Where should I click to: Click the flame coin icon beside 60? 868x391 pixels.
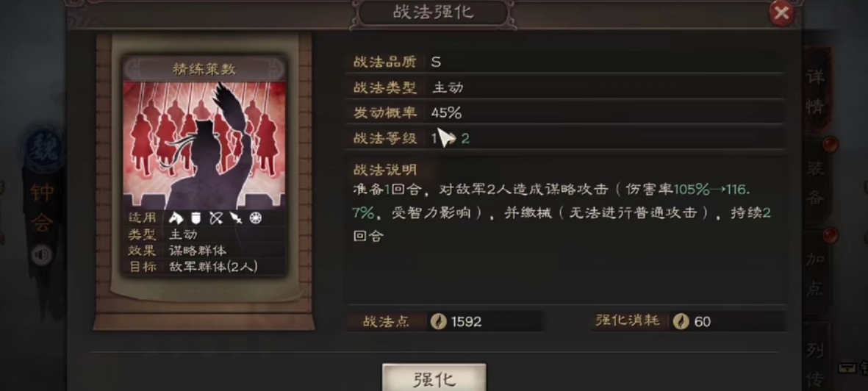coord(681,322)
